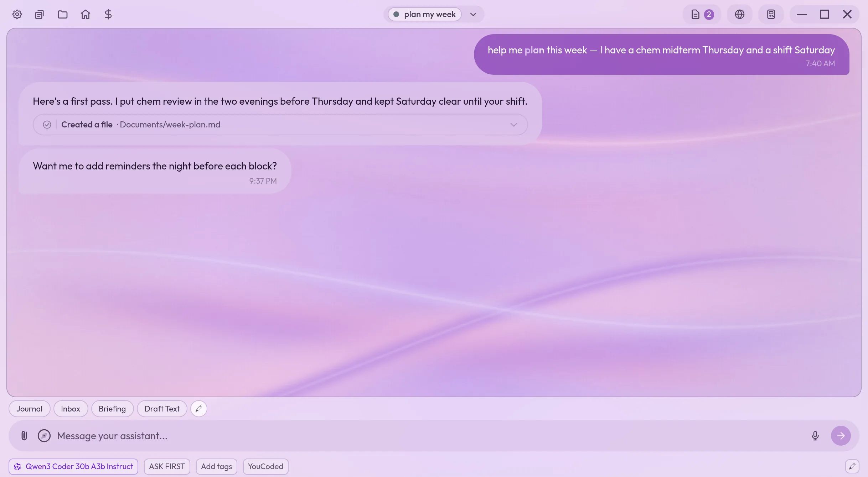The width and height of the screenshot is (868, 477).
Task: Click Add tags button
Action: pos(217,466)
